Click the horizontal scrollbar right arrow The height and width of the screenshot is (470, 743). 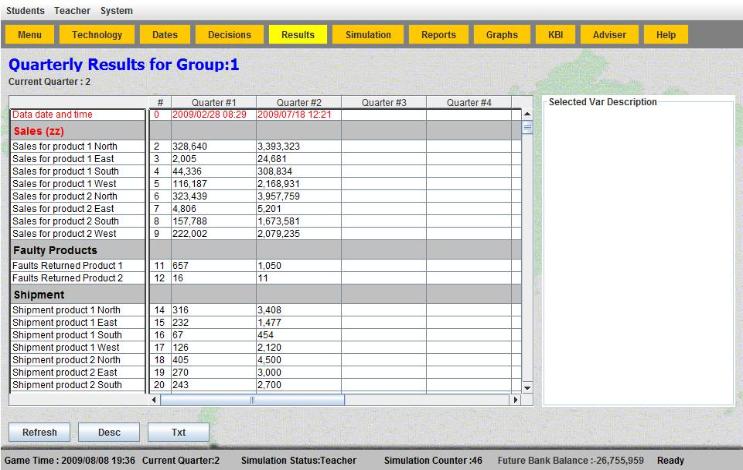516,399
